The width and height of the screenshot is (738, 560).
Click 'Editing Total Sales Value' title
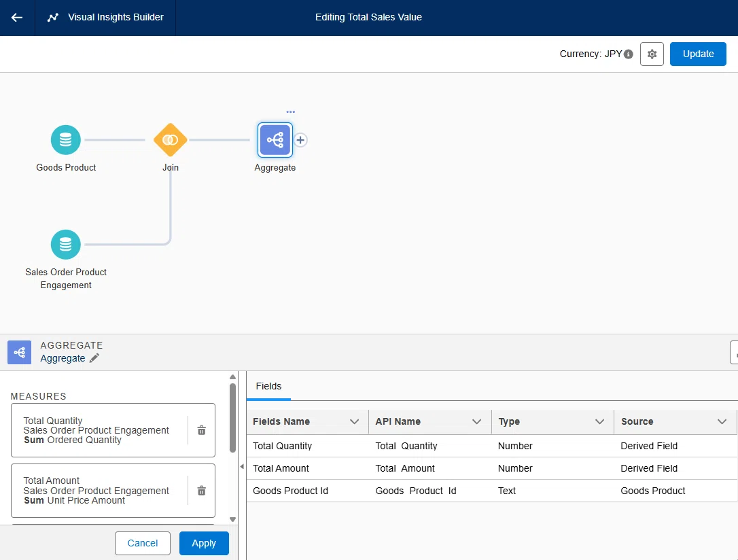tap(368, 18)
